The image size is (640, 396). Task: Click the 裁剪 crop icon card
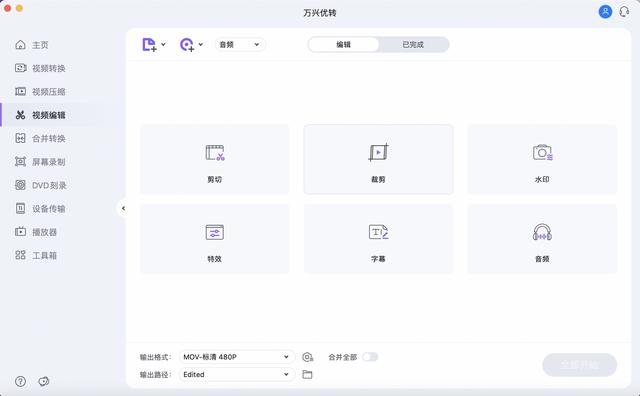(378, 159)
